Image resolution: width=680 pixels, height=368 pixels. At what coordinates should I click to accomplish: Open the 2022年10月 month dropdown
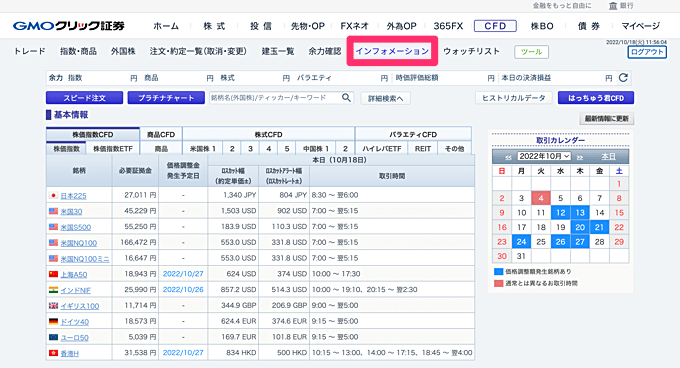(x=544, y=156)
